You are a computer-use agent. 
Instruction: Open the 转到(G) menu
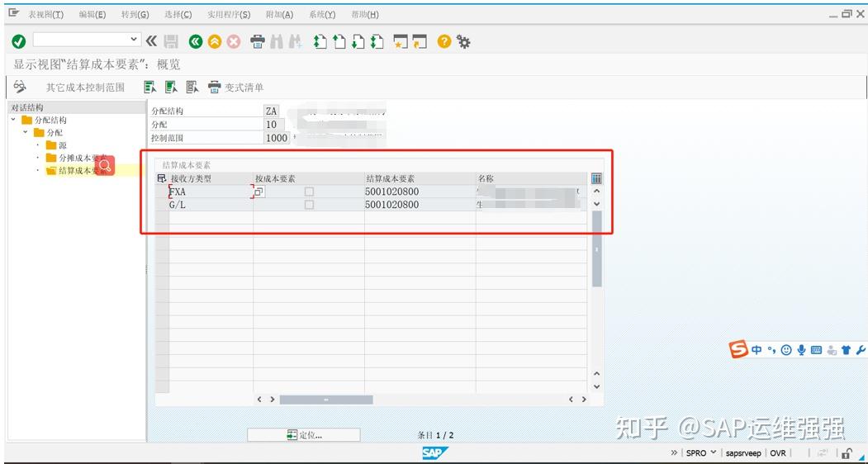point(135,14)
